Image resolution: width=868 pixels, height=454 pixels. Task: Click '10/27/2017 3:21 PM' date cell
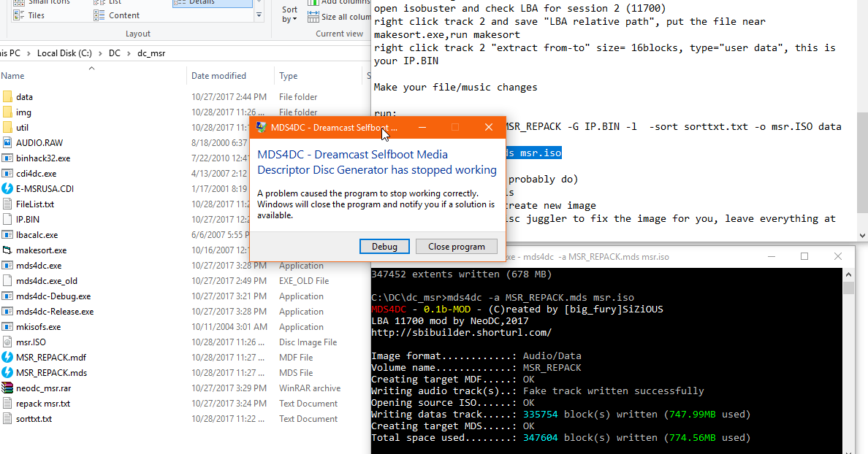click(229, 296)
